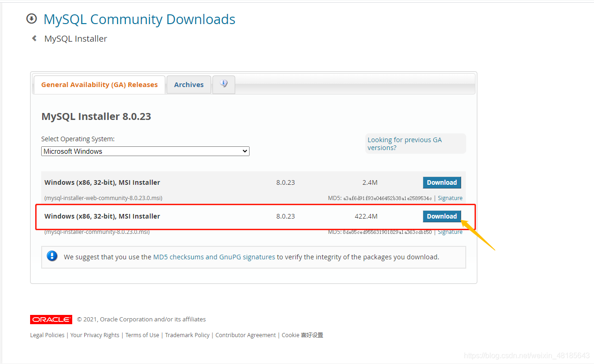Click the filename mysql-installer-community-8.0.23.0.msi
Viewport: 594px width, 364px height.
tap(97, 232)
